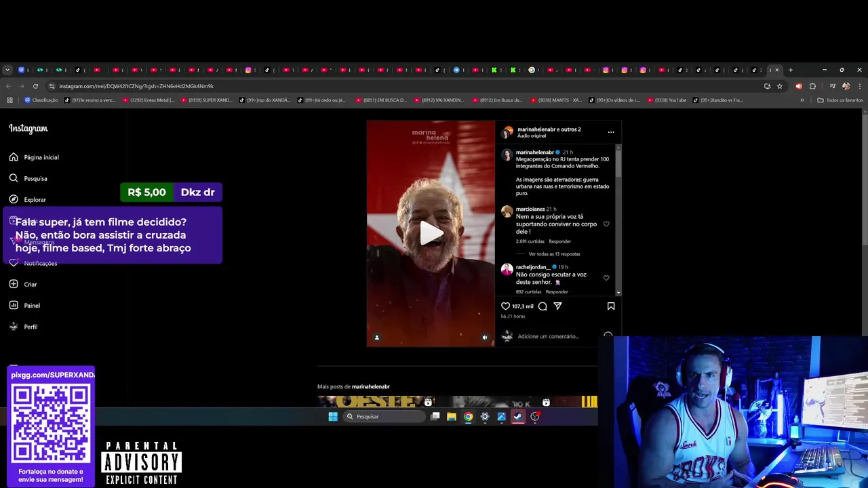Image resolution: width=868 pixels, height=488 pixels.
Task: Open (9078) MANTIS - XA... bookmark
Action: (x=556, y=100)
